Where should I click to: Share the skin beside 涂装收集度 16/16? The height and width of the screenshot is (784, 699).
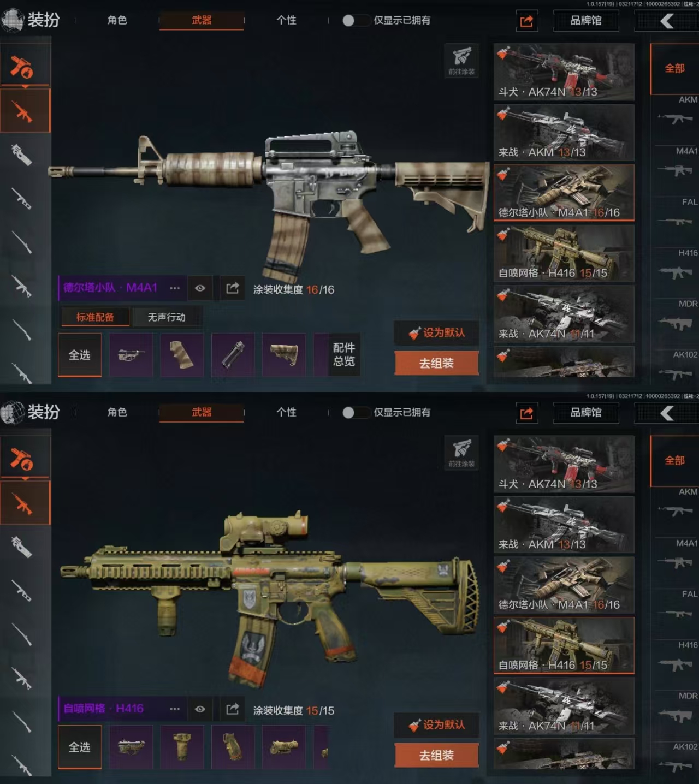click(x=233, y=288)
